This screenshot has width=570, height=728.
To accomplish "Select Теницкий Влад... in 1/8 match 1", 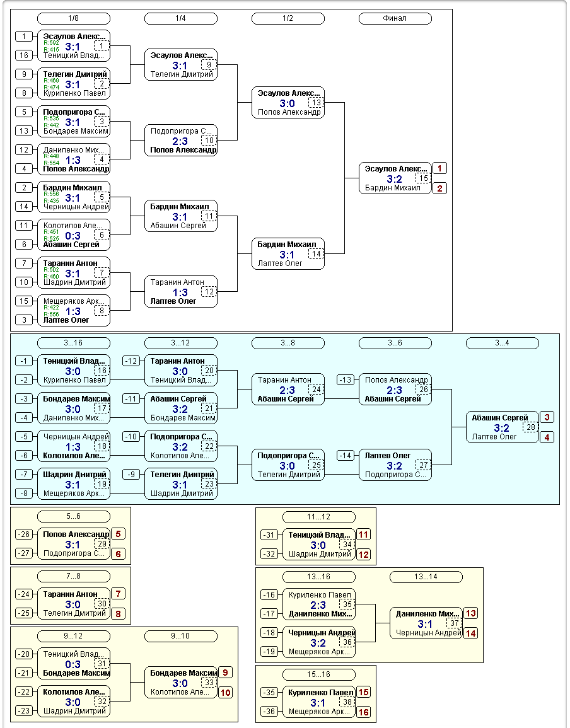I will [x=73, y=55].
